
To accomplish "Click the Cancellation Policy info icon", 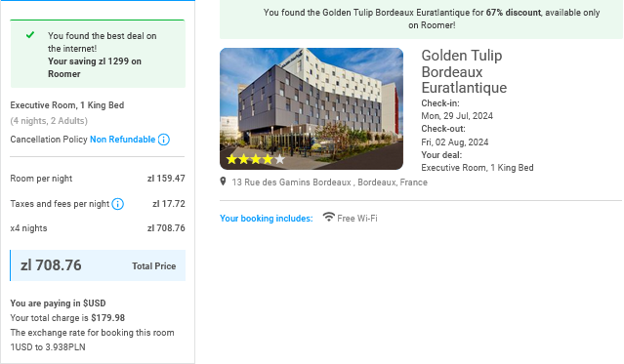I will coord(163,140).
